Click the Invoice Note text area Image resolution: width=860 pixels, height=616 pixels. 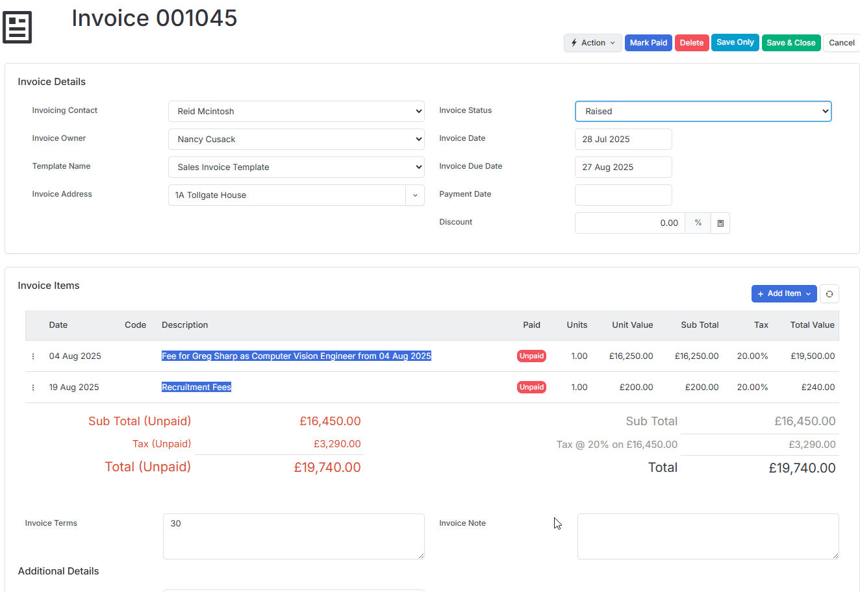(x=708, y=537)
